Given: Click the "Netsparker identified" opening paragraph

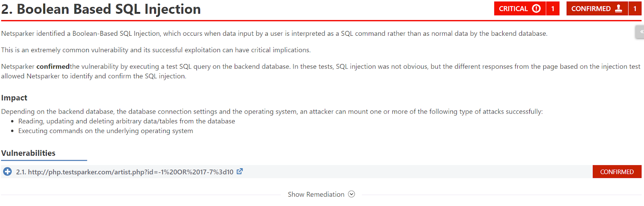Looking at the screenshot, I should pos(274,33).
